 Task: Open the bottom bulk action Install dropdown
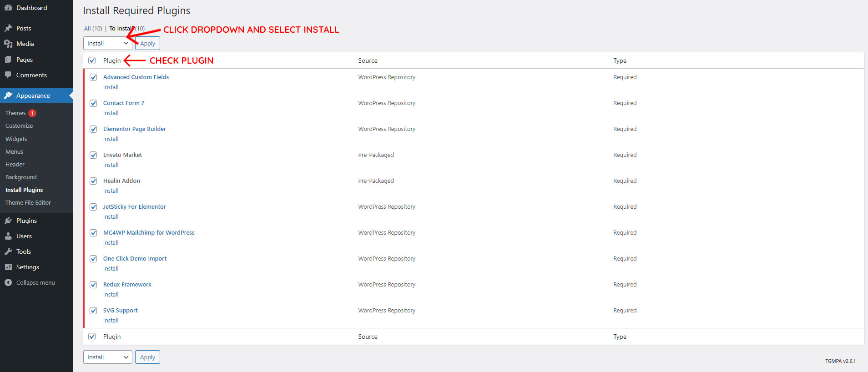click(107, 357)
